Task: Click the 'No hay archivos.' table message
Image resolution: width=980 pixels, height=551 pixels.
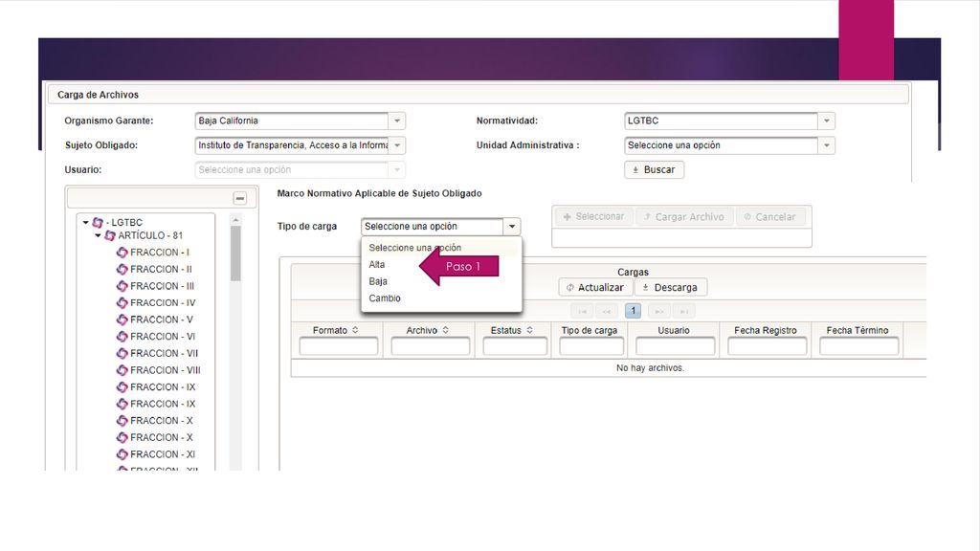Action: click(650, 368)
